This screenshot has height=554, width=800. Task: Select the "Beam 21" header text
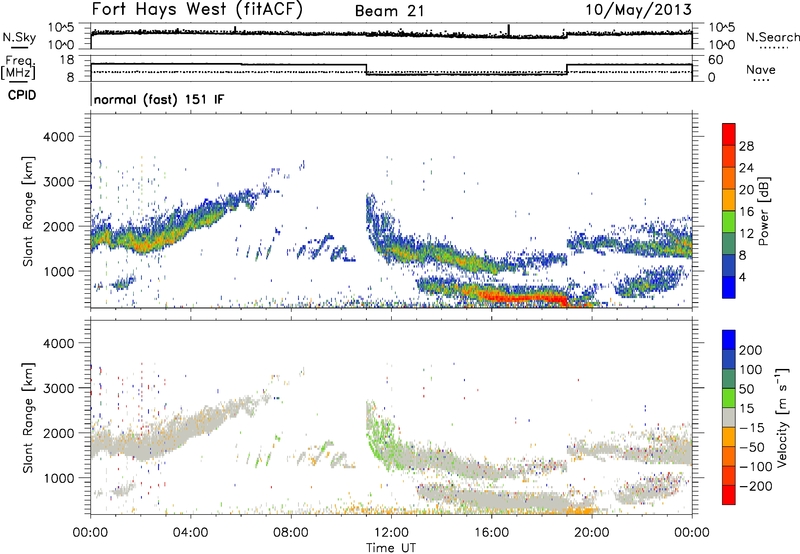coord(389,11)
